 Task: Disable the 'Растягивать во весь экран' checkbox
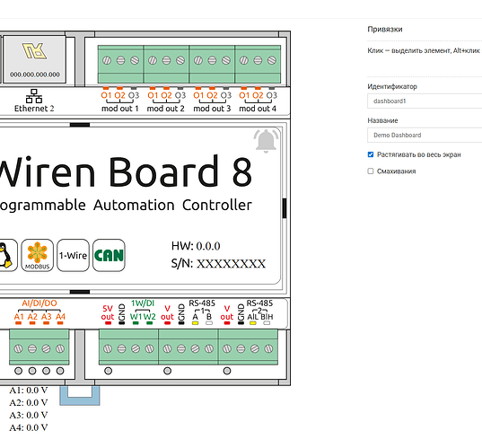pos(371,154)
